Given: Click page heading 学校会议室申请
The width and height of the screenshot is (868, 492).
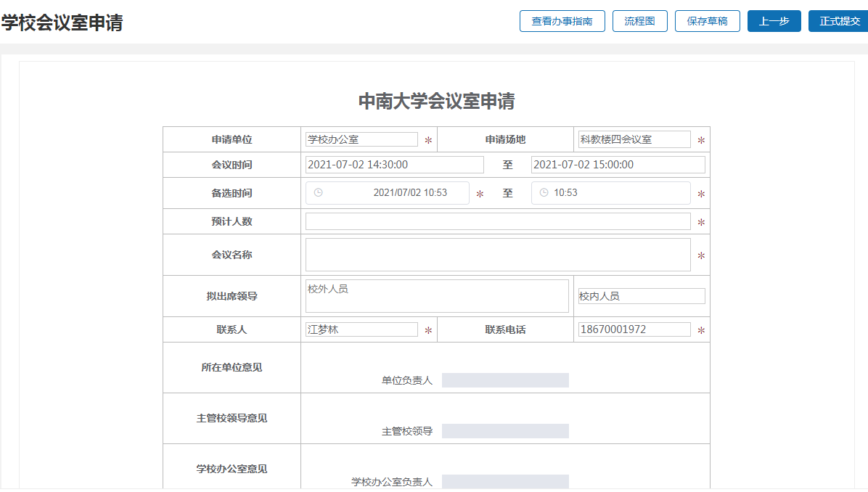Looking at the screenshot, I should click(x=62, y=22).
